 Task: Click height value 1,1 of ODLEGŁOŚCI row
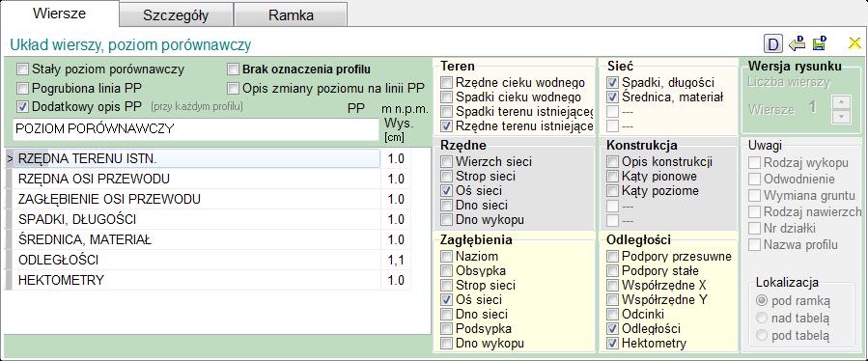pyautogui.click(x=396, y=261)
